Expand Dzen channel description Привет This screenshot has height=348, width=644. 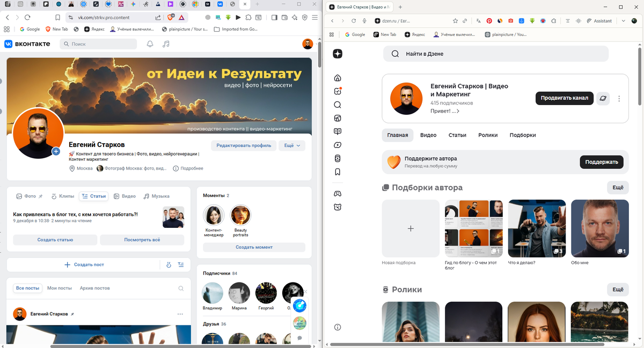445,111
